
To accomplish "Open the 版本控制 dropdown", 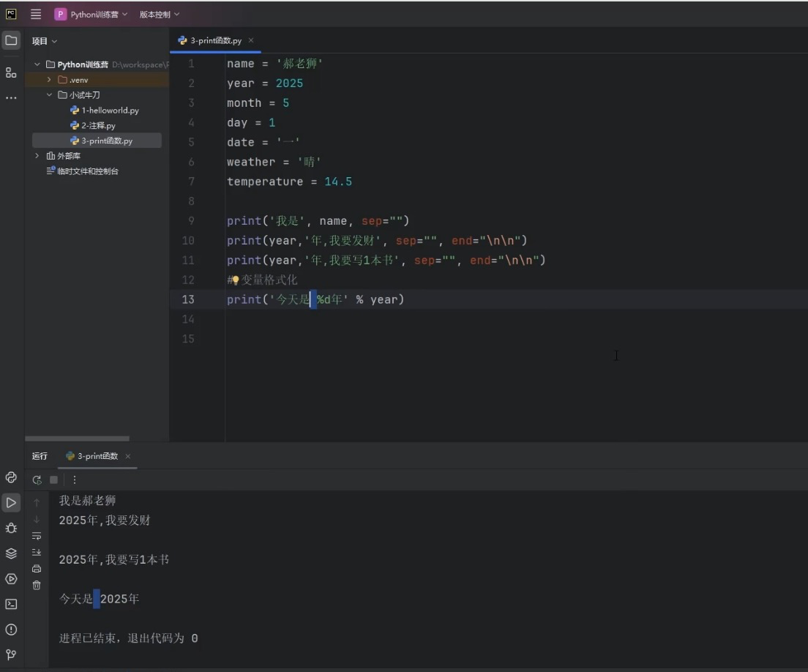I will tap(159, 14).
